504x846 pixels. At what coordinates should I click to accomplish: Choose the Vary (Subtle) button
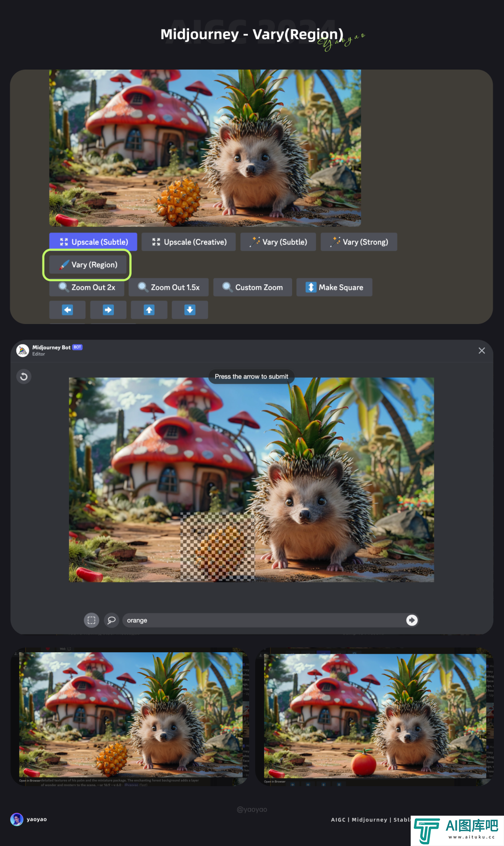tap(278, 242)
